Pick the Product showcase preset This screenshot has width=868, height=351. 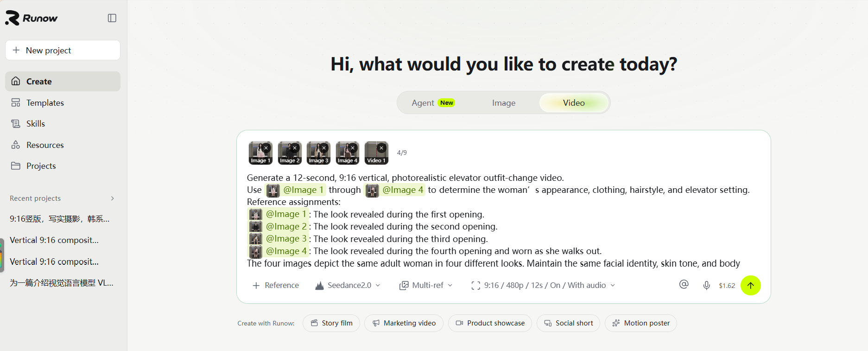click(x=490, y=323)
